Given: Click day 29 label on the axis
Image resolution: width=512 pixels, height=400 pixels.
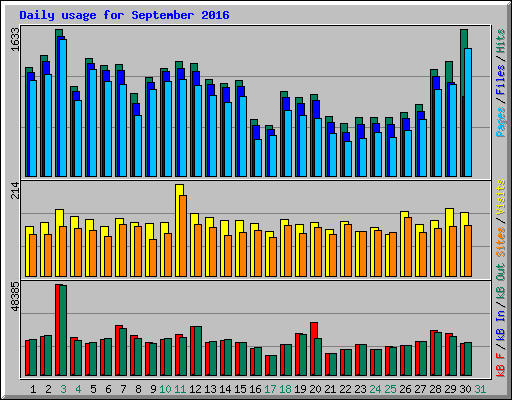Looking at the screenshot, I should [450, 389].
